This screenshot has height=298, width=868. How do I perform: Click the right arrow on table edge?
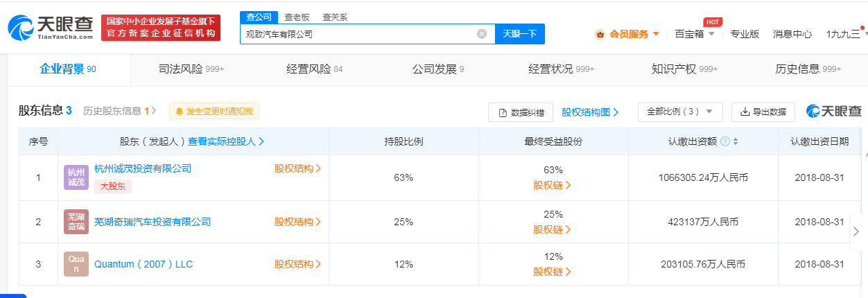tap(858, 236)
